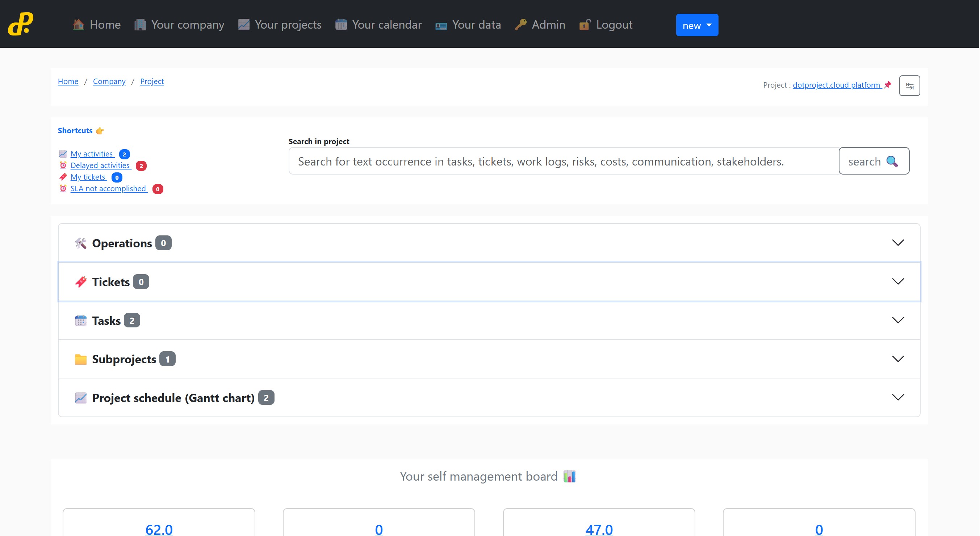Expand the Operations section chevron
This screenshot has width=980, height=536.
[897, 243]
